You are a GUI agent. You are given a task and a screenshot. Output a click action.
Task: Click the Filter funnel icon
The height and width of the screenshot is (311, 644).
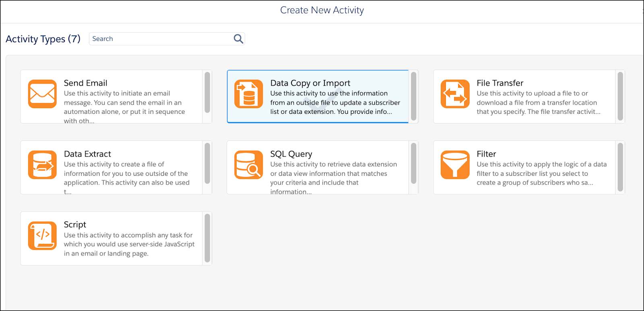coord(455,165)
